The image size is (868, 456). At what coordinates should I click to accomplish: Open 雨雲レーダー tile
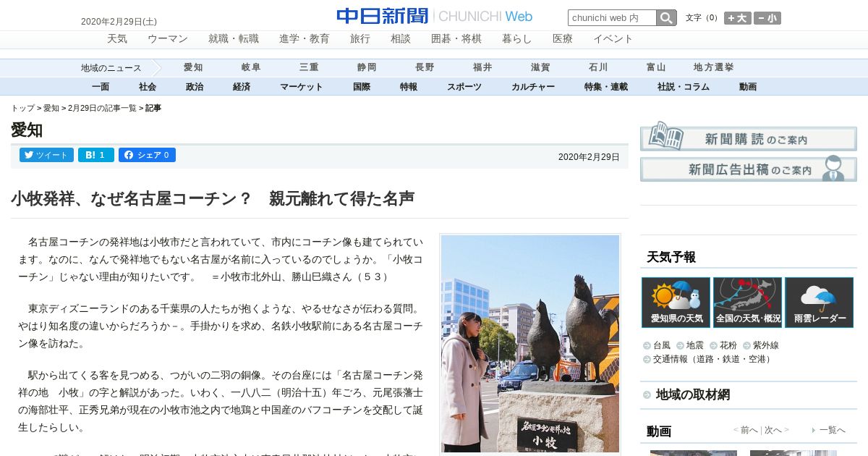pyautogui.click(x=820, y=303)
